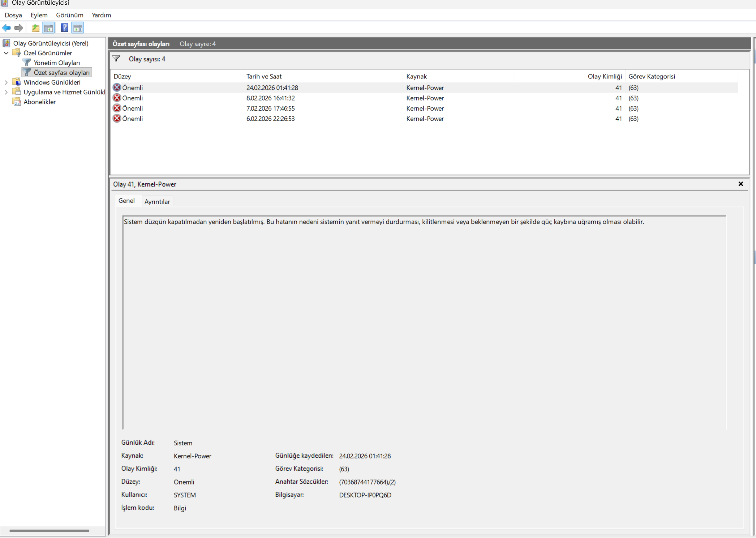This screenshot has width=756, height=538.
Task: Click the İşlem kodu value Bilgi
Action: [180, 508]
